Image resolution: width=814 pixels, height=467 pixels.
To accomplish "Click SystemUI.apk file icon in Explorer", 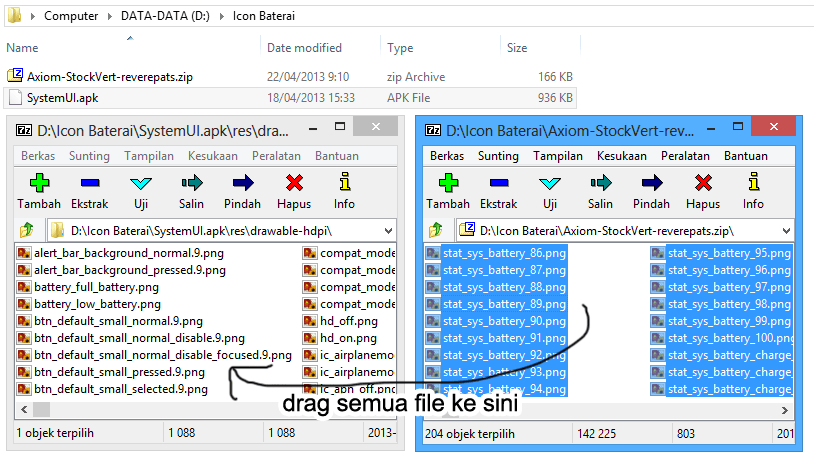I will (x=15, y=97).
